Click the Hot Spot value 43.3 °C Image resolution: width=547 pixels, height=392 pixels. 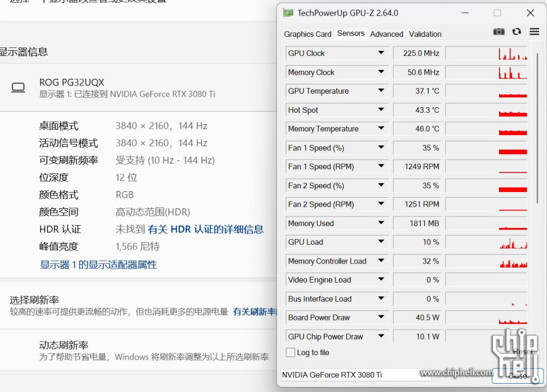point(418,109)
